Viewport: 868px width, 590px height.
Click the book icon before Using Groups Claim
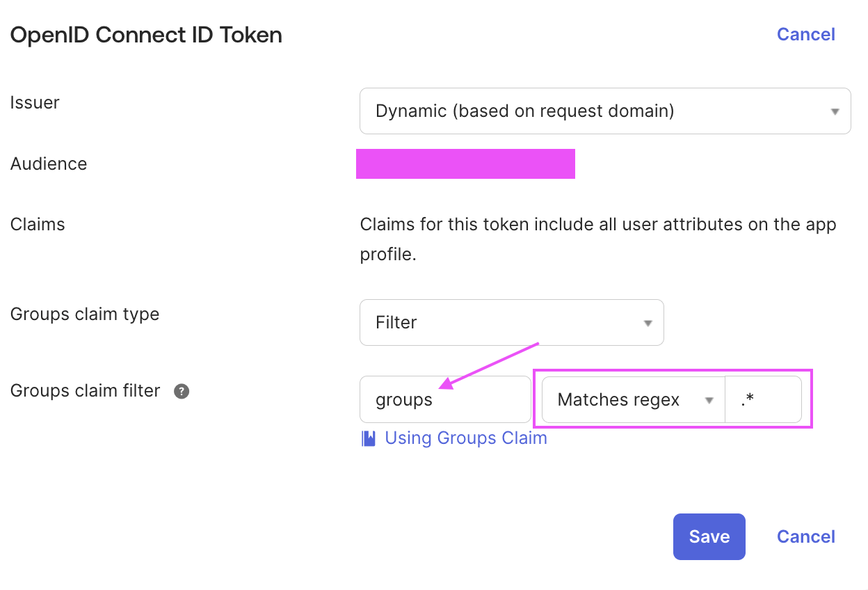369,438
